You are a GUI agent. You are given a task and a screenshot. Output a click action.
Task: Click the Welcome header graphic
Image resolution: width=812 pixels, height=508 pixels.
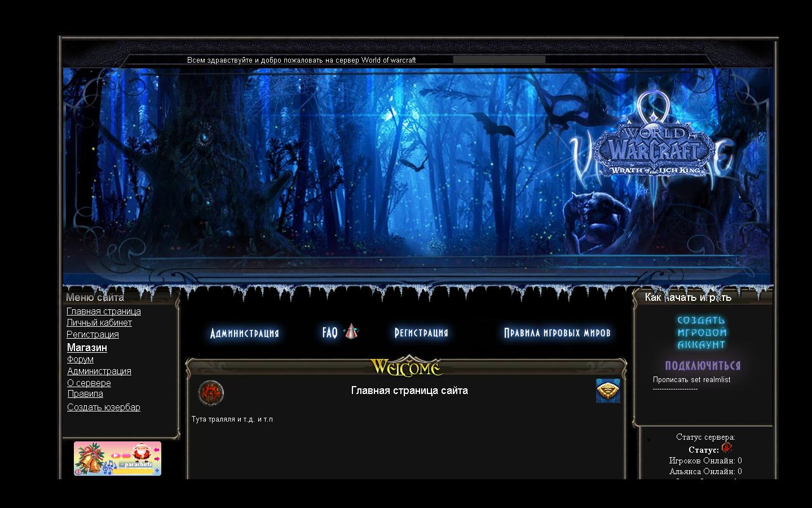point(407,367)
